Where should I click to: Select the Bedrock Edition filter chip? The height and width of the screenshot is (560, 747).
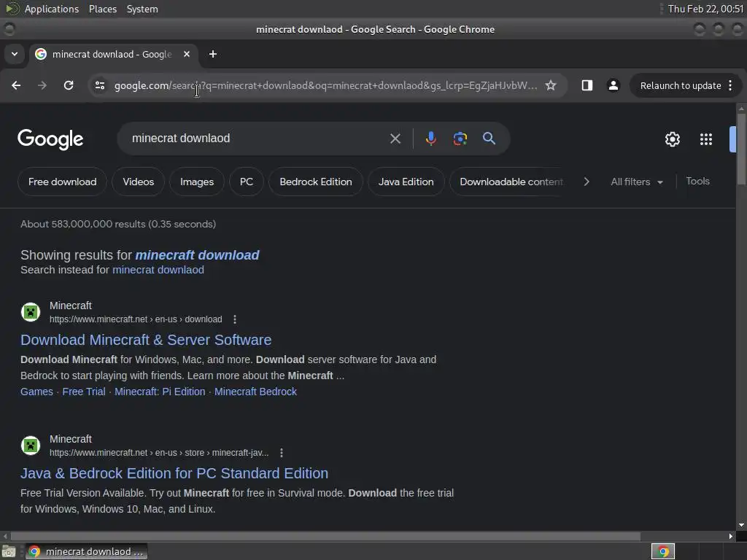pos(316,182)
